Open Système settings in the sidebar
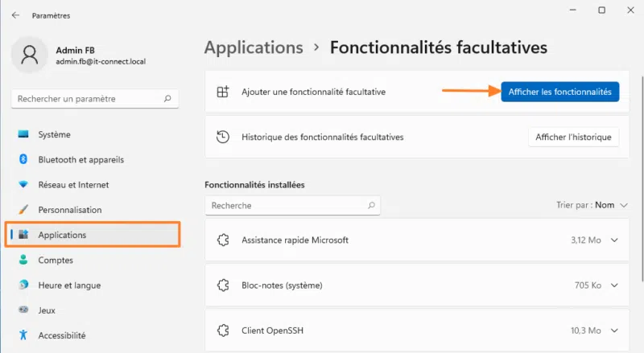Screen dimensions: 644x353 (54, 134)
